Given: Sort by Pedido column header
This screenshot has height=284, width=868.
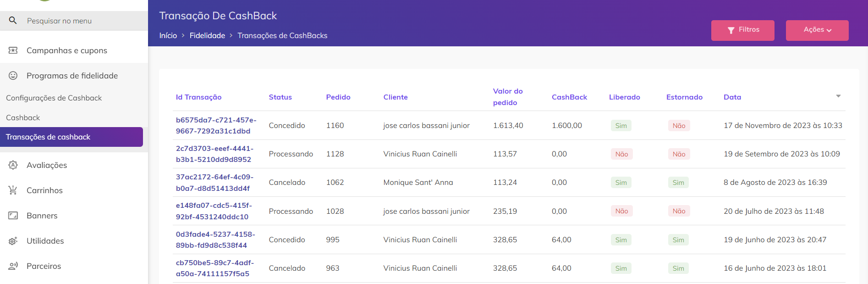Looking at the screenshot, I should coord(338,97).
